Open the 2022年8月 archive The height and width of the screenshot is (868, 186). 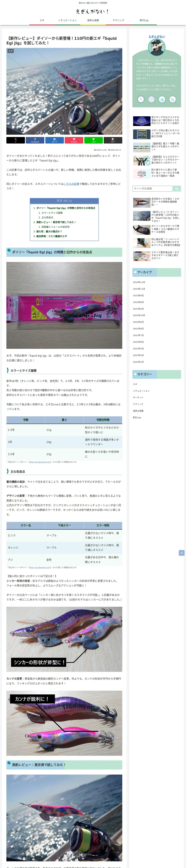pyautogui.click(x=138, y=329)
